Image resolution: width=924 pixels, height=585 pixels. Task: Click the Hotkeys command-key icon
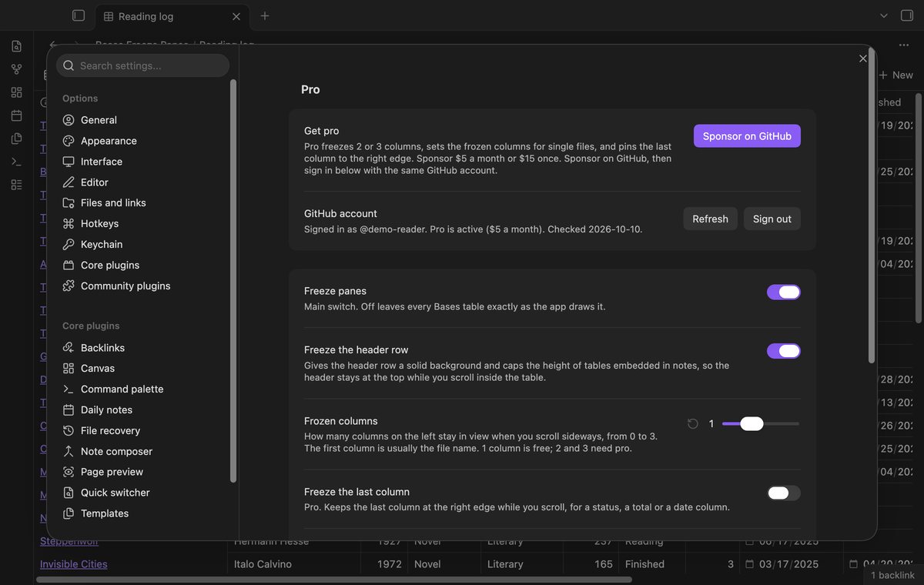69,223
